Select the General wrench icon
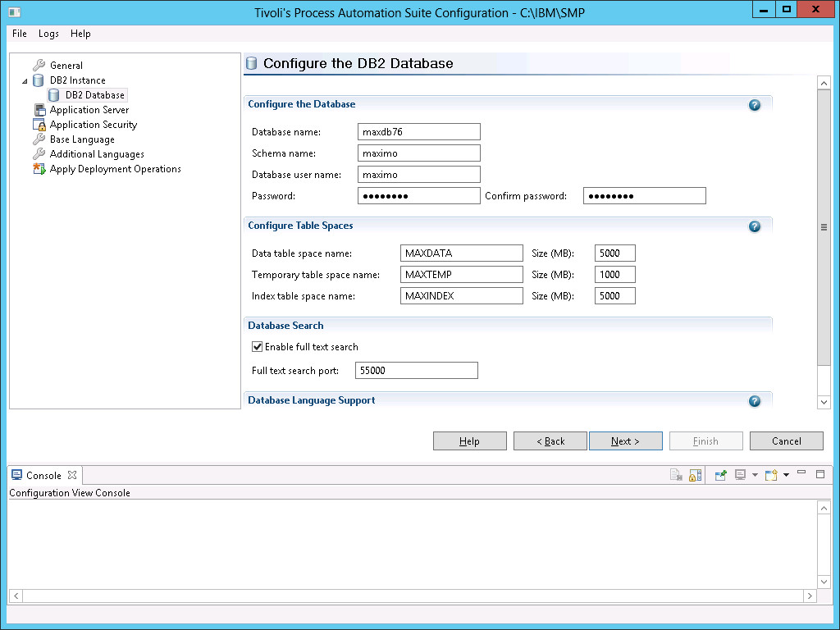The height and width of the screenshot is (630, 840). tap(39, 65)
